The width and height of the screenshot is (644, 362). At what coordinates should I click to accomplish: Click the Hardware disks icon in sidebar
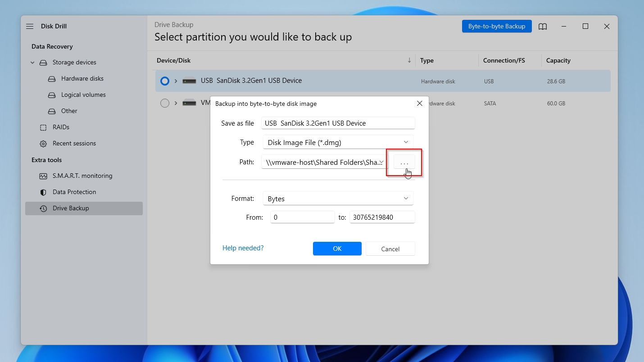52,79
